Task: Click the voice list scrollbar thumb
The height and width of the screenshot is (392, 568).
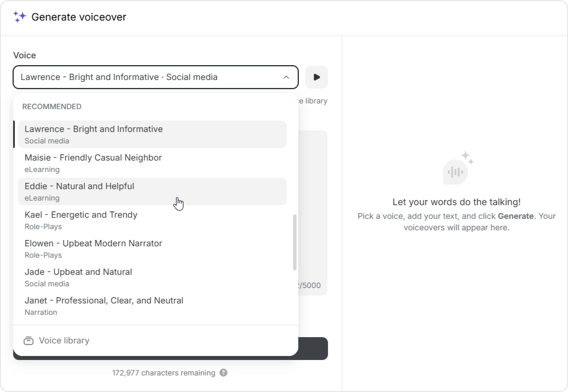Action: pos(295,242)
